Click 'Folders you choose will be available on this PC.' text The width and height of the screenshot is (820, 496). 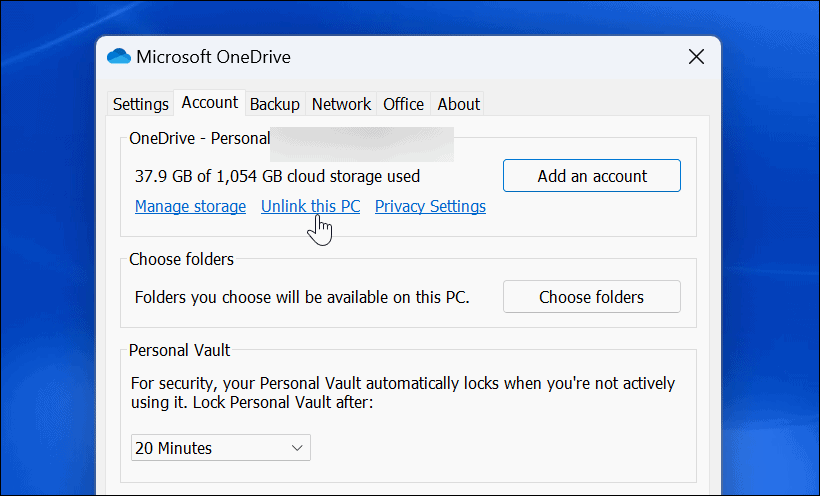(x=302, y=297)
